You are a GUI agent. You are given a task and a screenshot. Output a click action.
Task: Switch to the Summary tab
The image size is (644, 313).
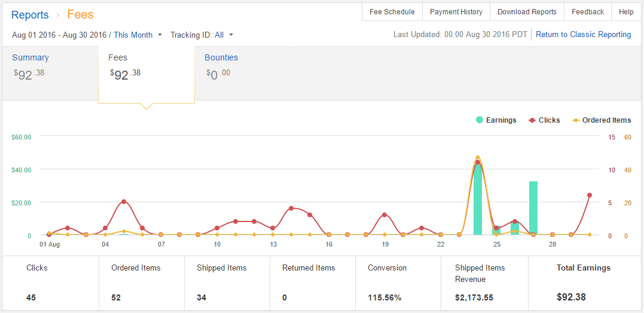(30, 58)
